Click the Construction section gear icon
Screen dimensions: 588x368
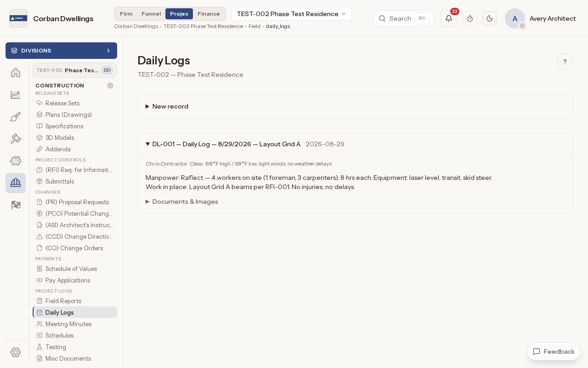(x=110, y=86)
